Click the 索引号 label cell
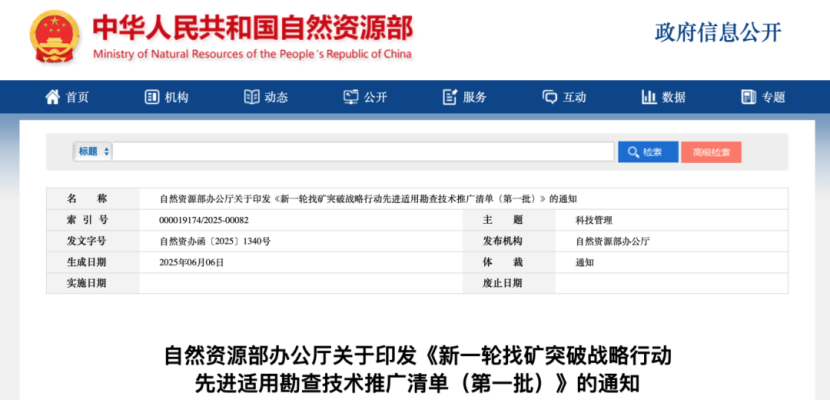 (93, 220)
